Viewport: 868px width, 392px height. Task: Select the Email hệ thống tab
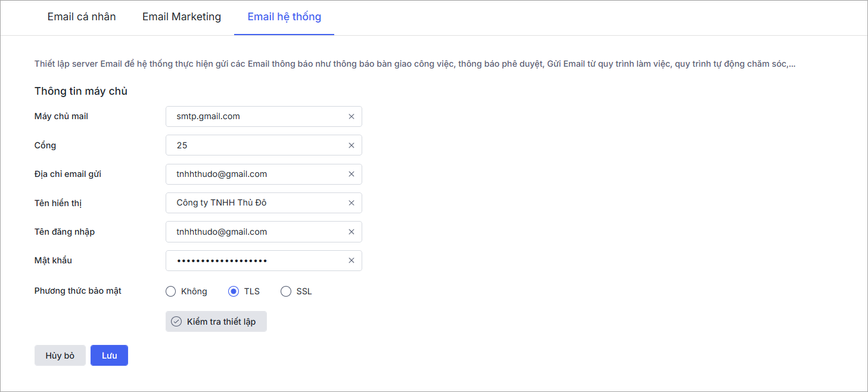(x=284, y=17)
